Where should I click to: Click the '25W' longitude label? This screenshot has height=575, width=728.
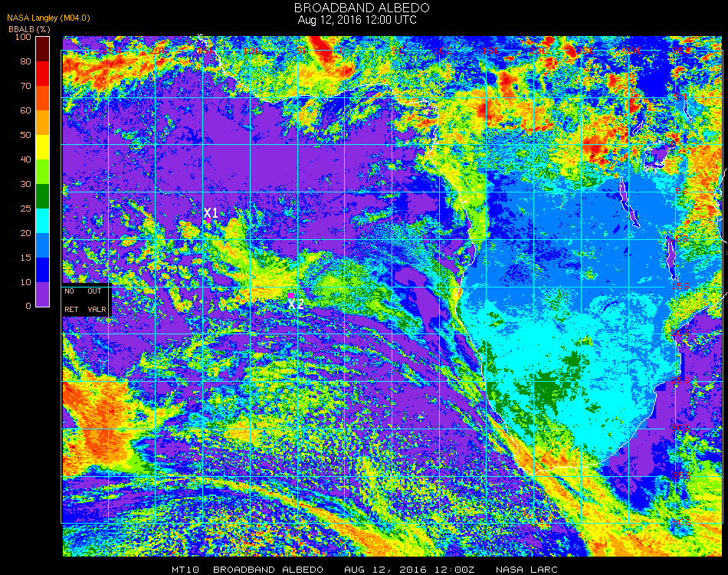coord(112,51)
